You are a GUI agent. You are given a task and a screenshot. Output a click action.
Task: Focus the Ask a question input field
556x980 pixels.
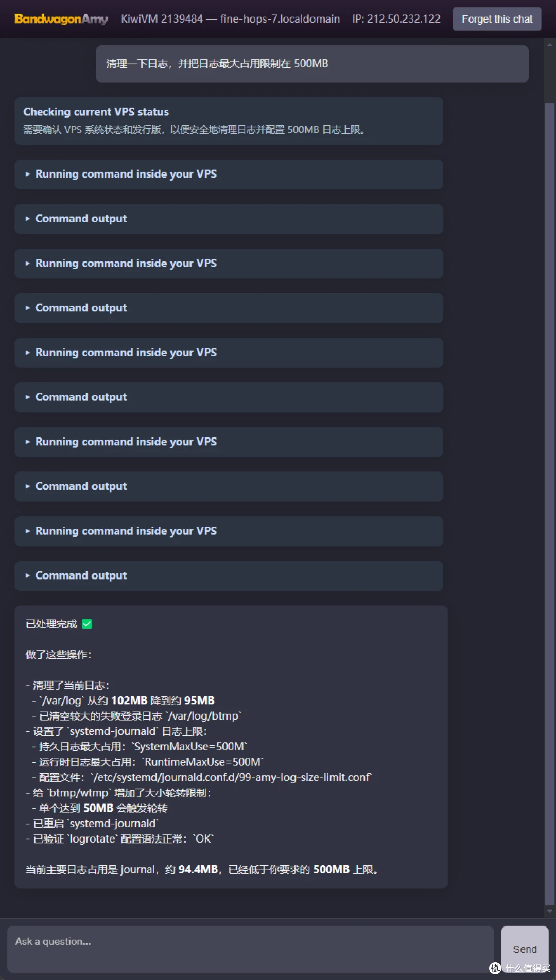pos(250,949)
